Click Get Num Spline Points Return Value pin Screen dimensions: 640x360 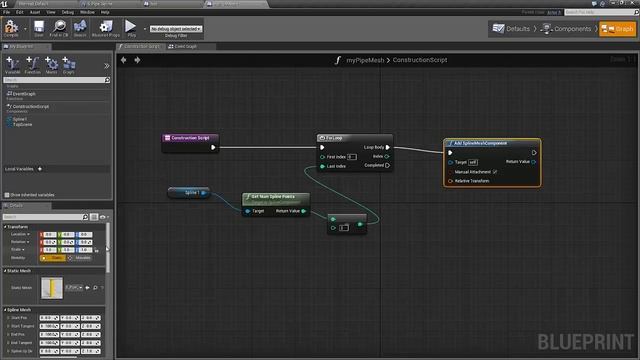pos(304,211)
